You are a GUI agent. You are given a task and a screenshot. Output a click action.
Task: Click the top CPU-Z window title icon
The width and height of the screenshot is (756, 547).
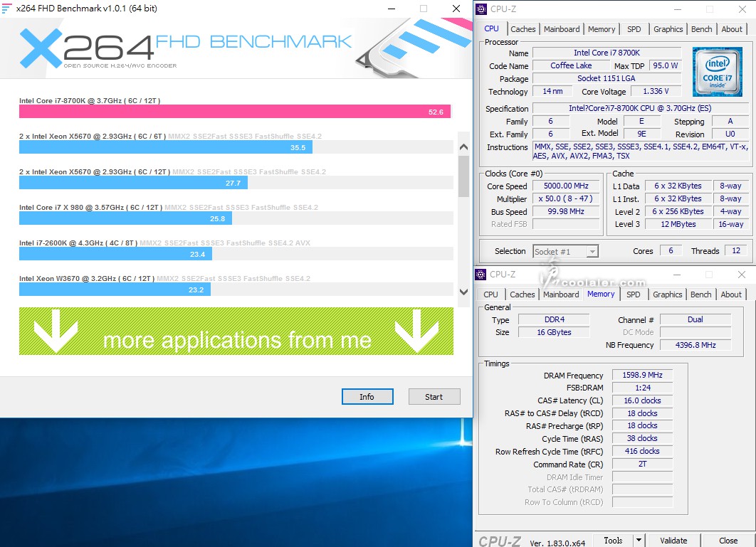[x=481, y=9]
